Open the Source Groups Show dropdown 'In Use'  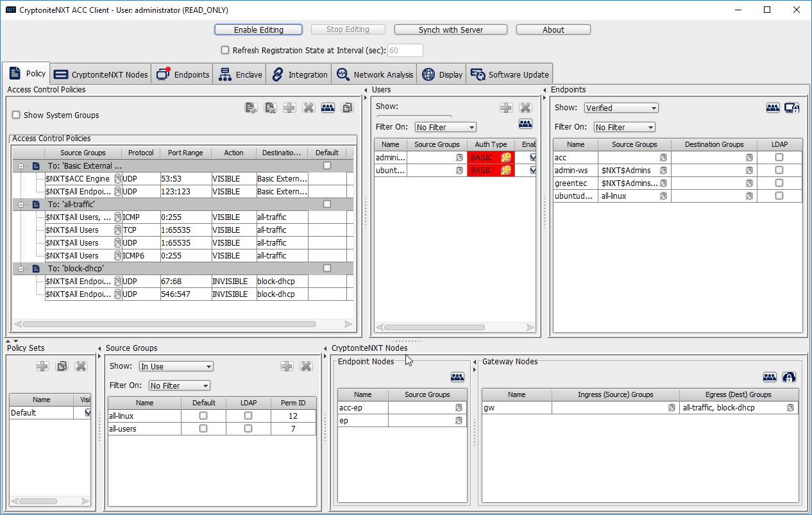[x=176, y=366]
